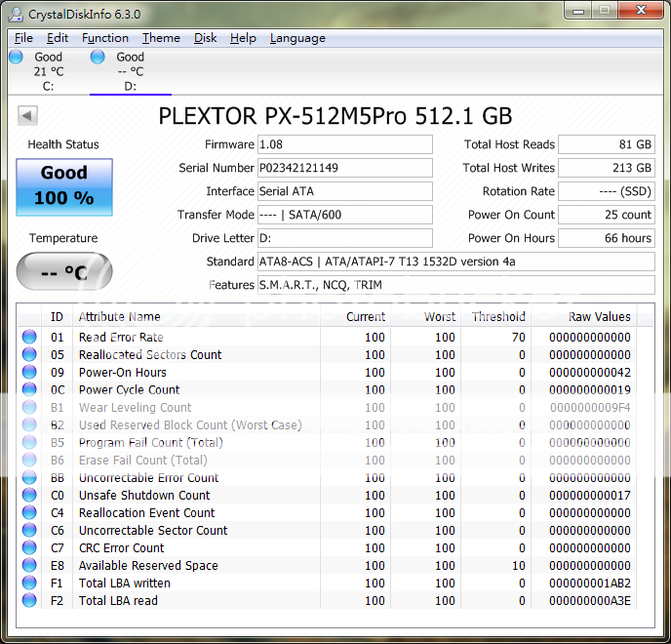The width and height of the screenshot is (671, 644).
Task: Click status orb for Read Error Rate
Action: [29, 337]
